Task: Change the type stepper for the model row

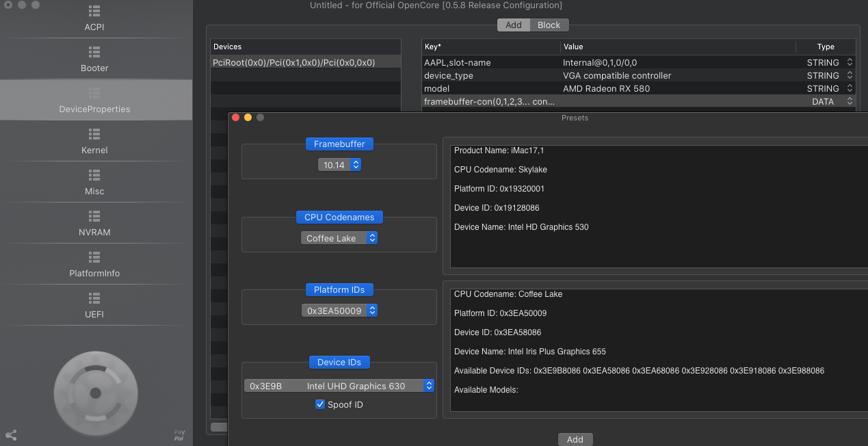Action: [x=850, y=88]
